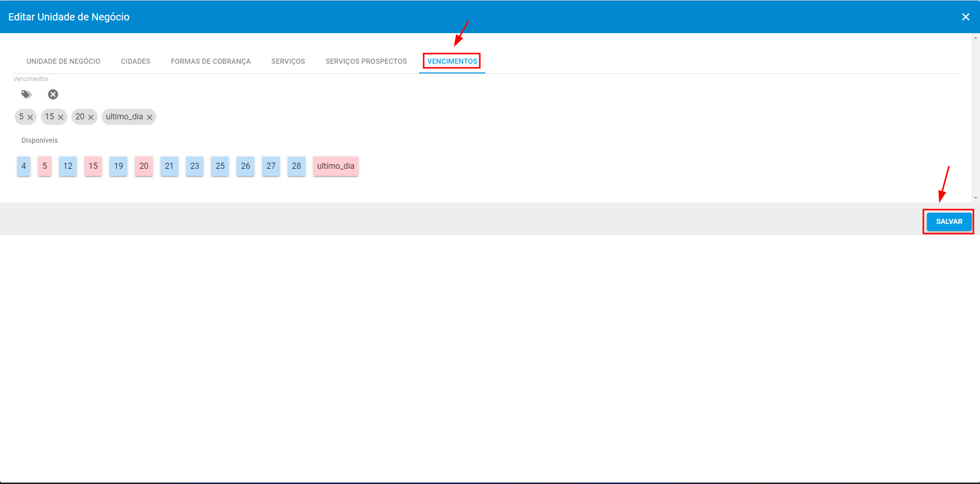Select available due day 19
The image size is (980, 484).
tap(118, 166)
